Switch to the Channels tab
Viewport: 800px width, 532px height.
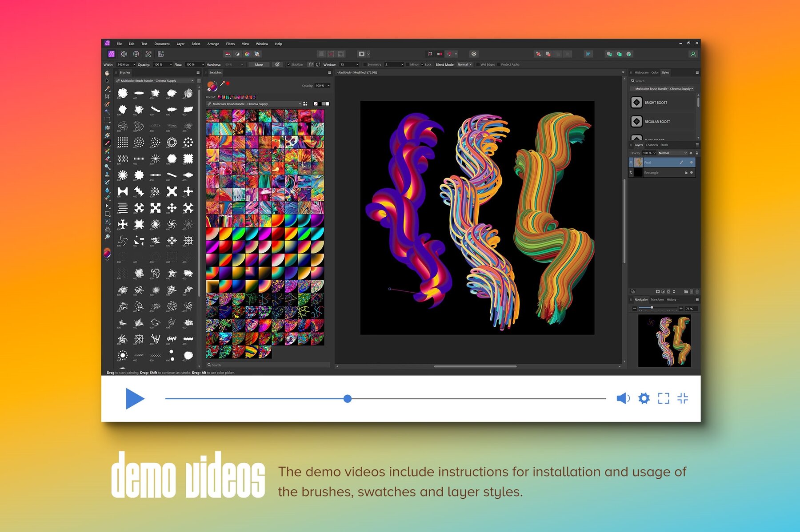[x=652, y=145]
